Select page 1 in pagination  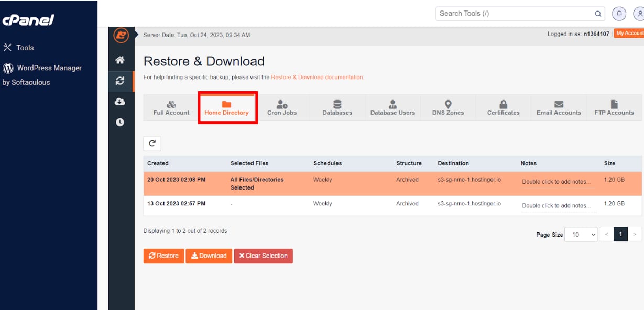click(620, 235)
